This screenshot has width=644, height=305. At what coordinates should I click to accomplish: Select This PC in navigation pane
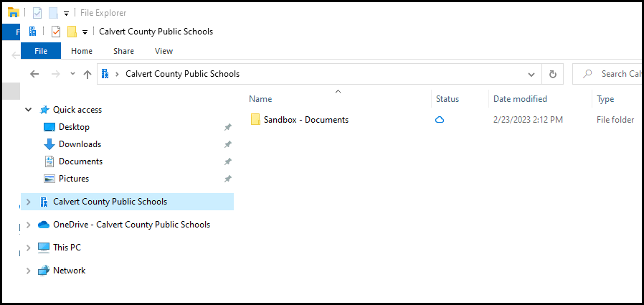67,248
